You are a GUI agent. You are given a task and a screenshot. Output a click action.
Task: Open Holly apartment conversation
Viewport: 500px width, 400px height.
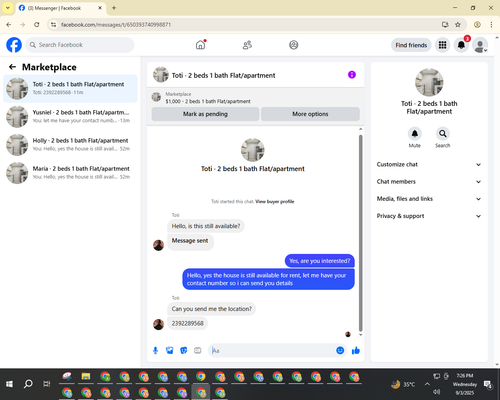click(70, 145)
